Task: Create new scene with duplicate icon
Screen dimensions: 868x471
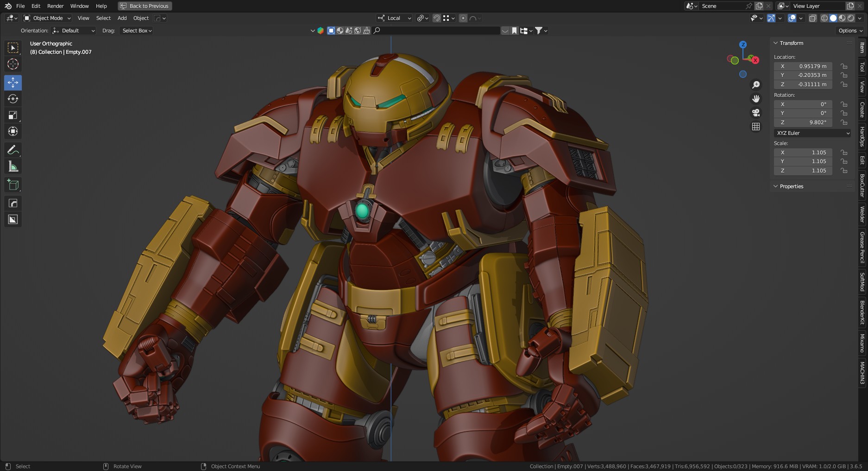Action: (759, 6)
